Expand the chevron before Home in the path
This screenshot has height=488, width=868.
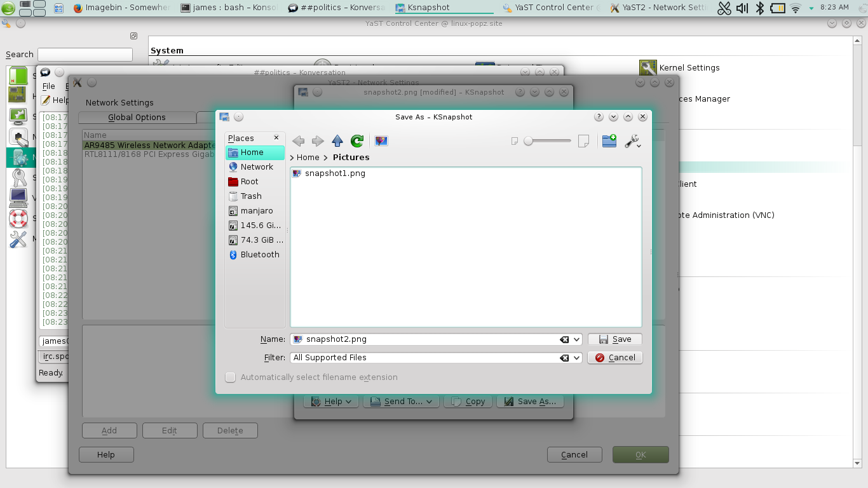[x=292, y=158]
